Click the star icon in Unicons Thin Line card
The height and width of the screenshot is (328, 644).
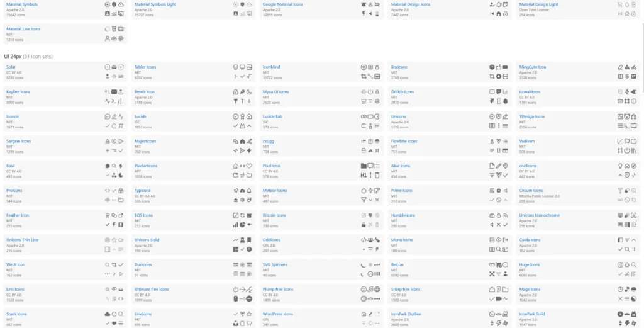[114, 240]
